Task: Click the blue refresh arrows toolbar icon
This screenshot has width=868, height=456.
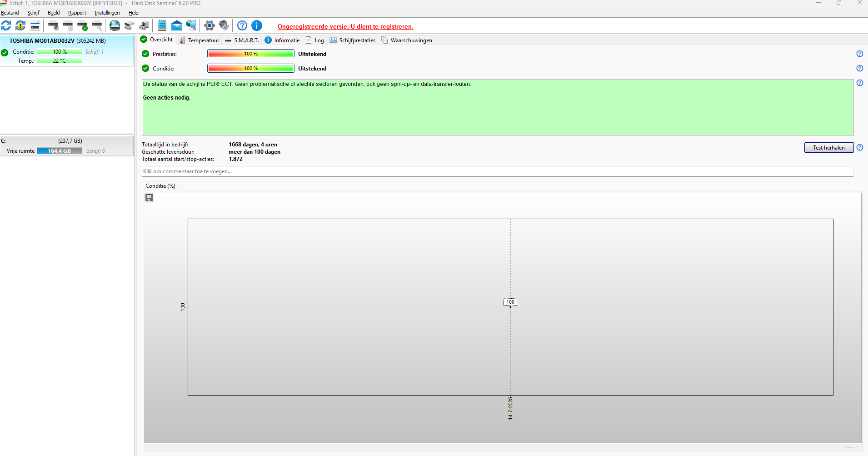Action: click(6, 25)
